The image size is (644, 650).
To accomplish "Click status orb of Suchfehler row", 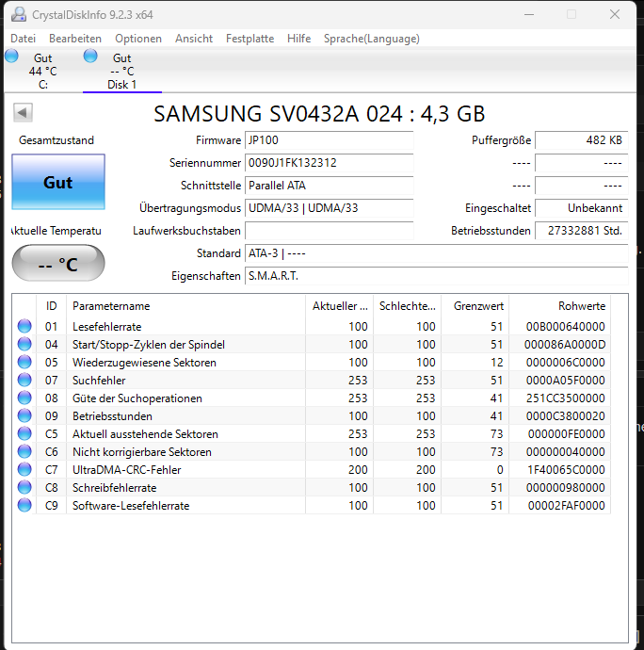I will point(24,380).
